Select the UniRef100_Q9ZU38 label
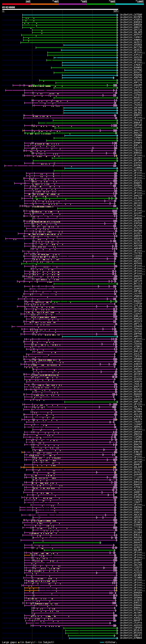The height and width of the screenshot is (644, 146). 131,57
